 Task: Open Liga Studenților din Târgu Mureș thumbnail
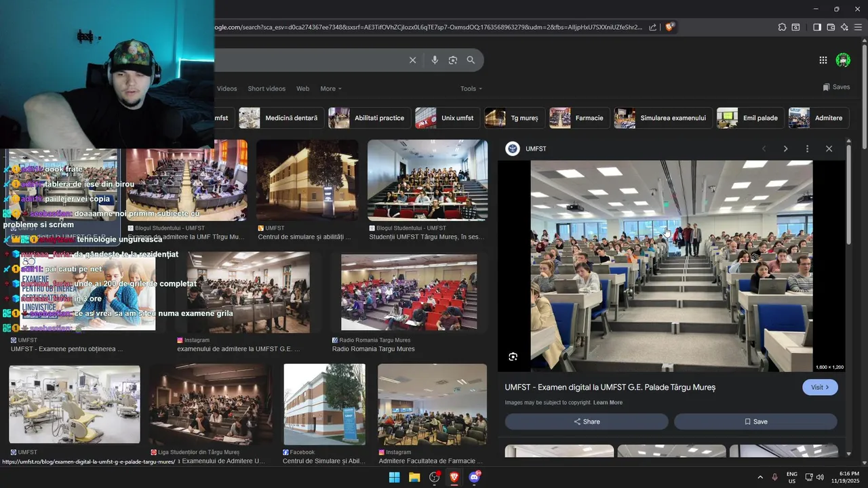pos(211,404)
